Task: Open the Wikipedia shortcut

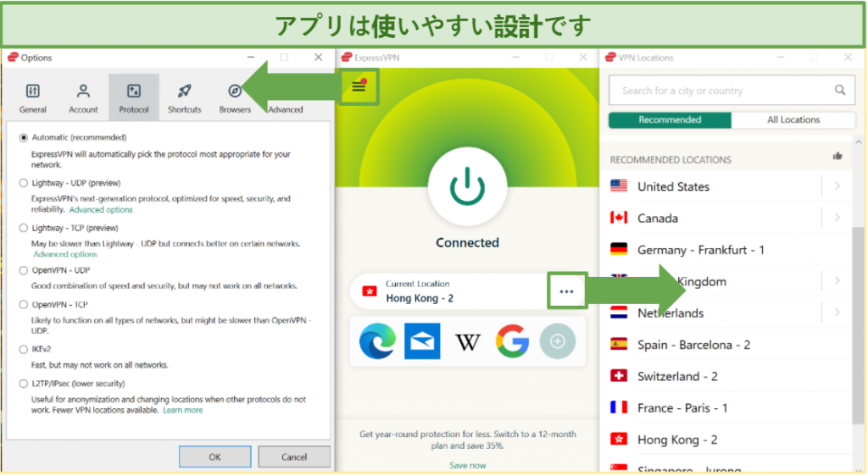Action: point(467,342)
